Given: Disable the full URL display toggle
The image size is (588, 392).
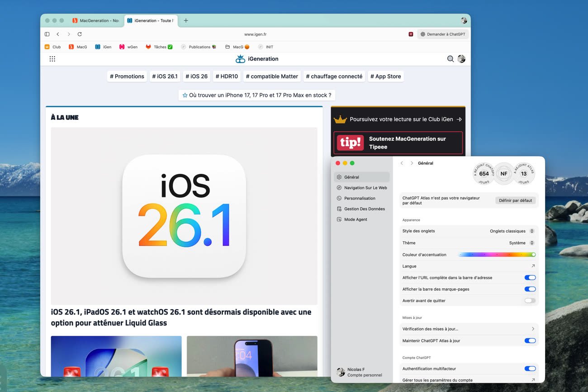Looking at the screenshot, I should pyautogui.click(x=530, y=277).
